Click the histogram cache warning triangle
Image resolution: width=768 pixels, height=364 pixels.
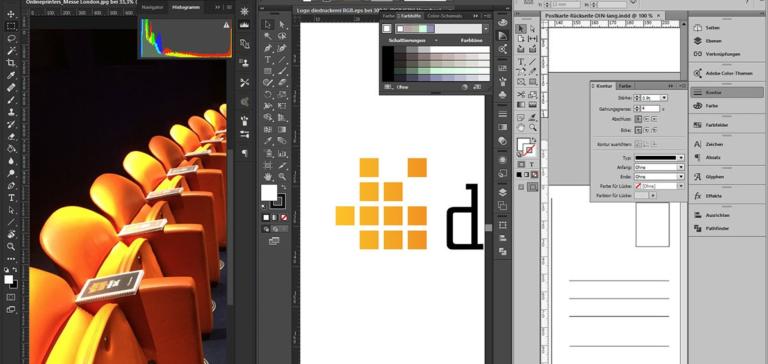point(226,24)
